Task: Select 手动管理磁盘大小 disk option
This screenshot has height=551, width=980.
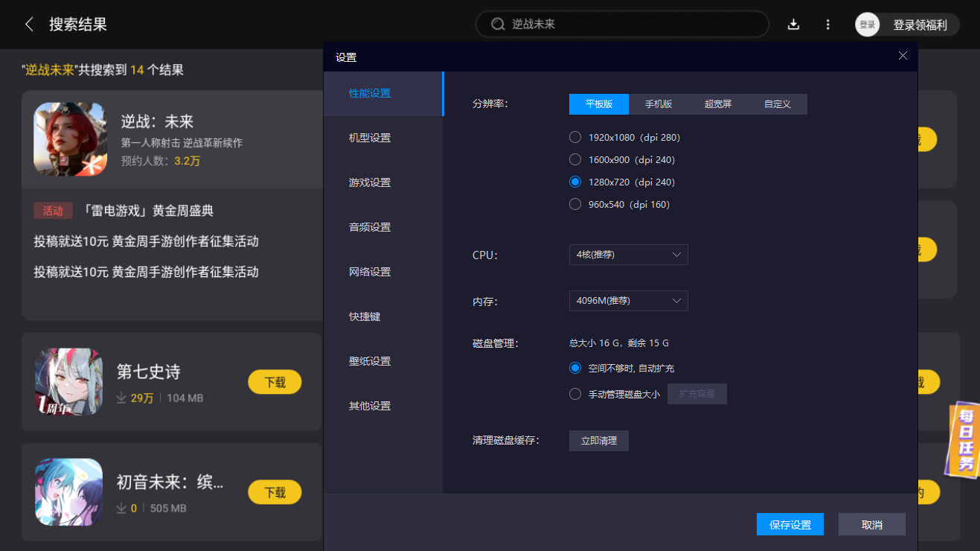Action: 575,394
